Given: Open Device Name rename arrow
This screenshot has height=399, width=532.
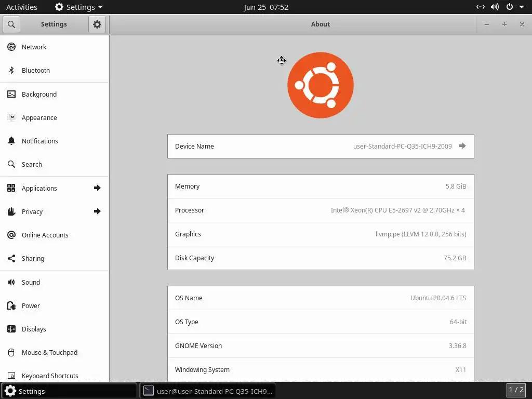Looking at the screenshot, I should [x=462, y=146].
